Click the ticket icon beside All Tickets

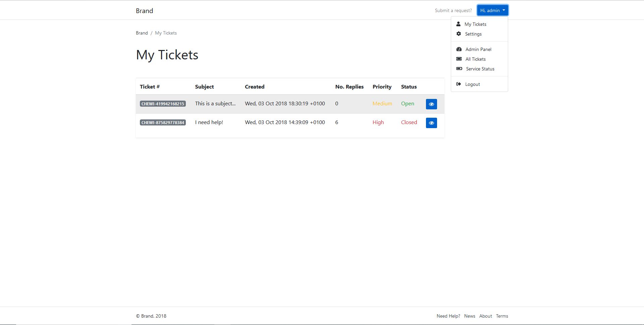click(x=459, y=59)
